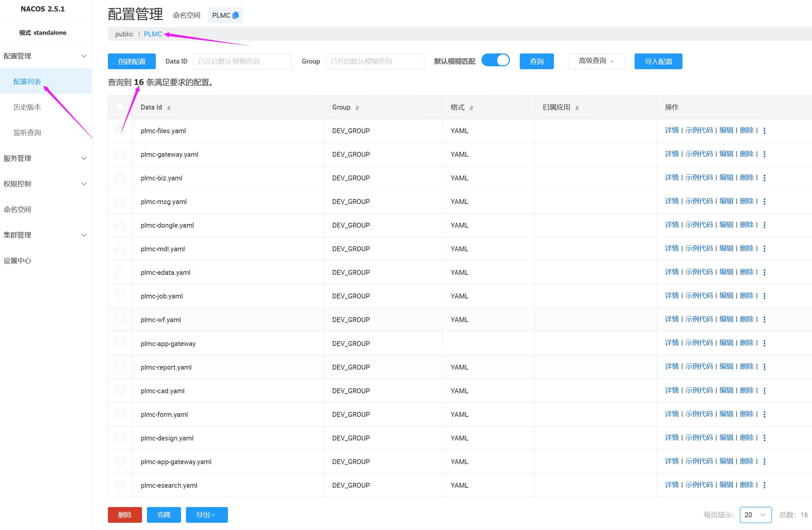This screenshot has height=530, width=812.
Task: Focus the Data ID search field
Action: point(242,61)
